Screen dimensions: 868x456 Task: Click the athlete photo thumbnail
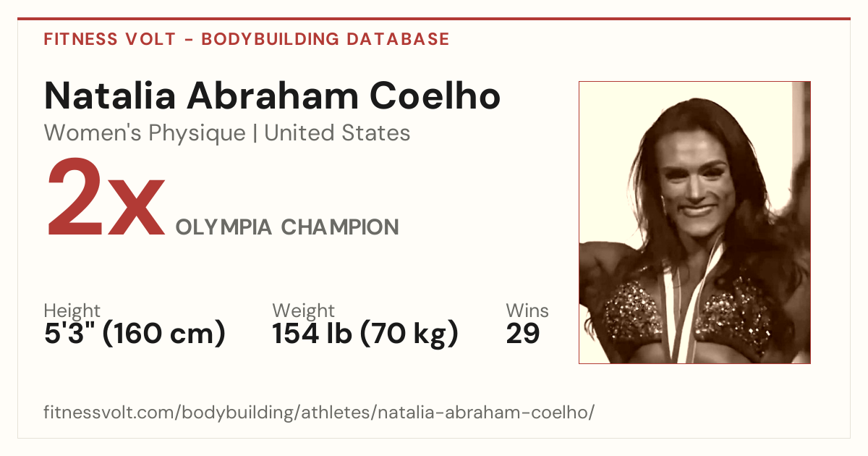[694, 222]
